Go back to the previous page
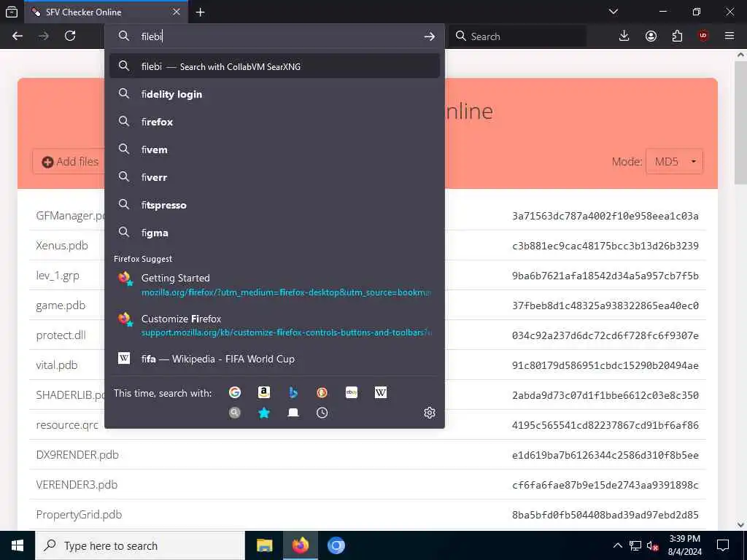The width and height of the screenshot is (747, 560). click(x=18, y=36)
